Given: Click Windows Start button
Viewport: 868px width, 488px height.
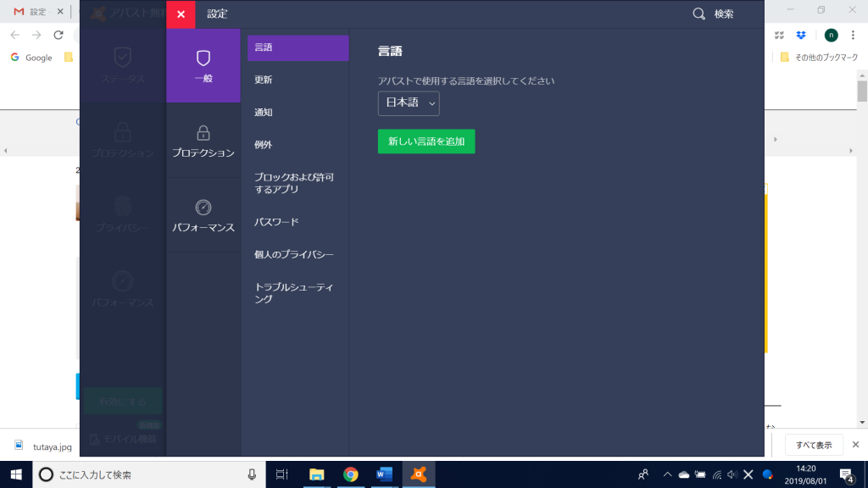Looking at the screenshot, I should pyautogui.click(x=16, y=474).
